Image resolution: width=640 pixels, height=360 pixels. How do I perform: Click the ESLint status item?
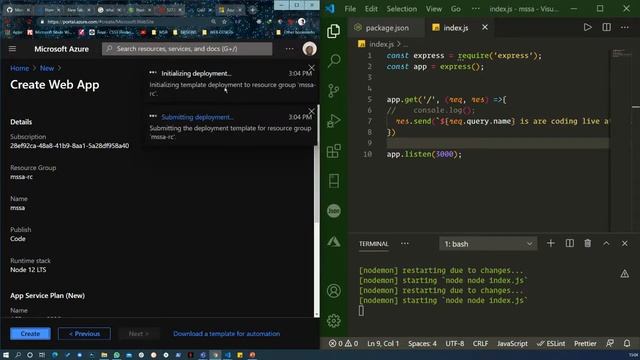tap(551, 344)
